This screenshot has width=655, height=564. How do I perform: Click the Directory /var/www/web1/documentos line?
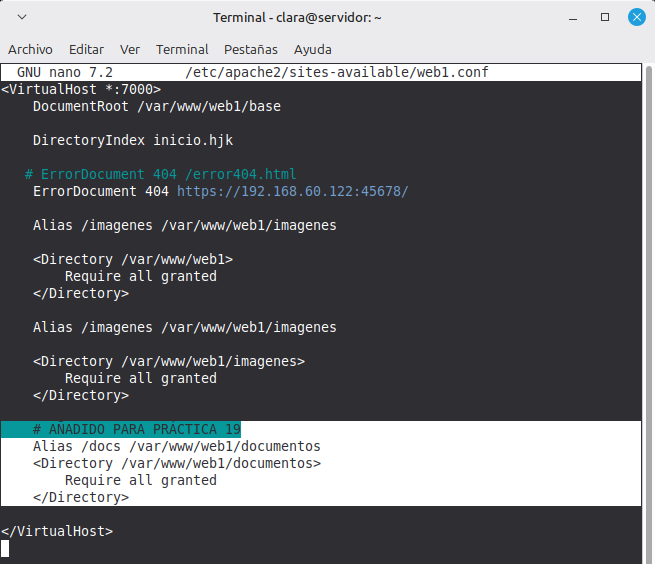(176, 463)
